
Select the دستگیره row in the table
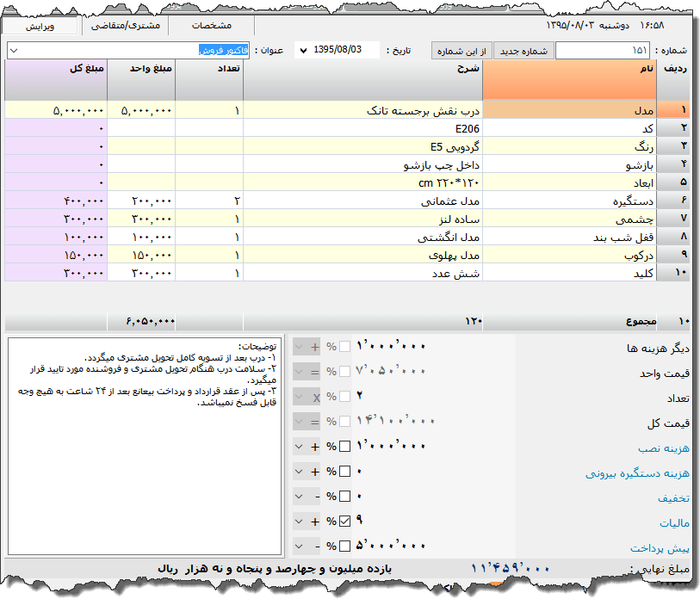pos(568,201)
